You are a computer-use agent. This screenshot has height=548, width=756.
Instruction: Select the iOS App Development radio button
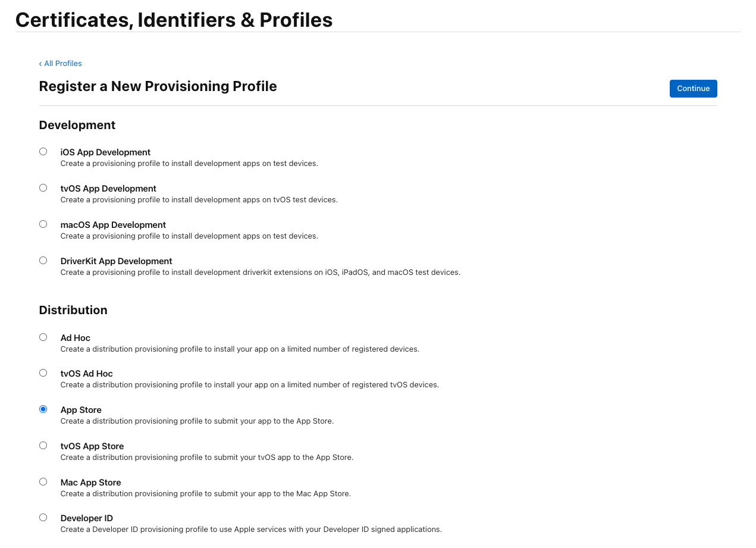[43, 151]
